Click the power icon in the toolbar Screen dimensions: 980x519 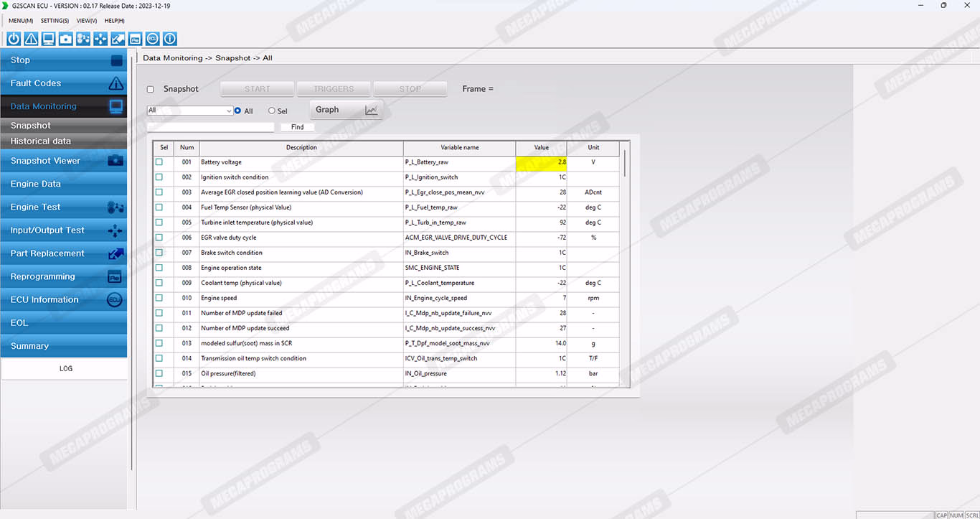click(14, 39)
